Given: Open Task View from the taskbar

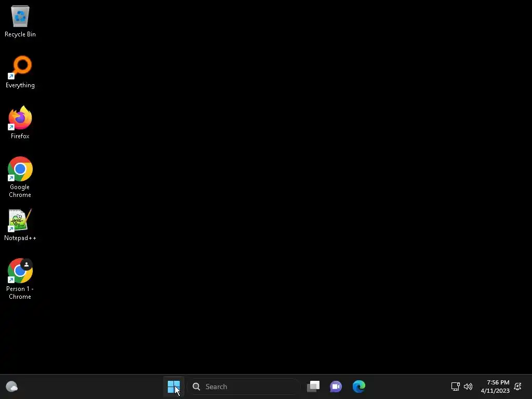Looking at the screenshot, I should pyautogui.click(x=313, y=387).
